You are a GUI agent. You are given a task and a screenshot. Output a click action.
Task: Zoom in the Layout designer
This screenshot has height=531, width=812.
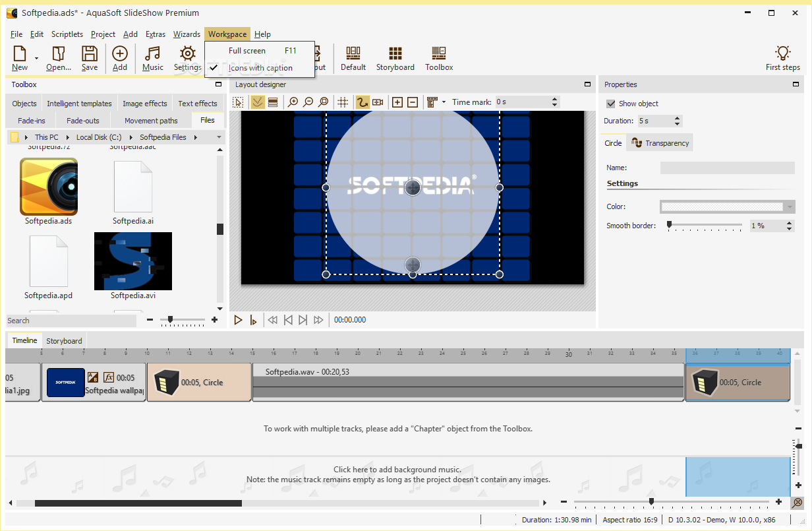click(x=293, y=102)
